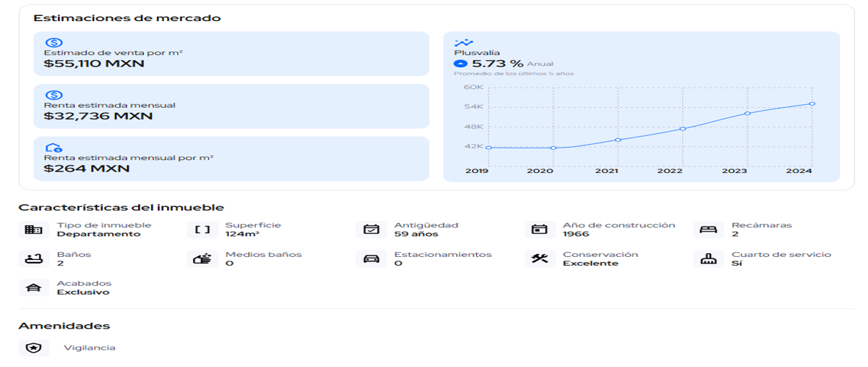This screenshot has height=367, width=868.
Task: Click the car icon for Estacionamientos
Action: pos(371,258)
